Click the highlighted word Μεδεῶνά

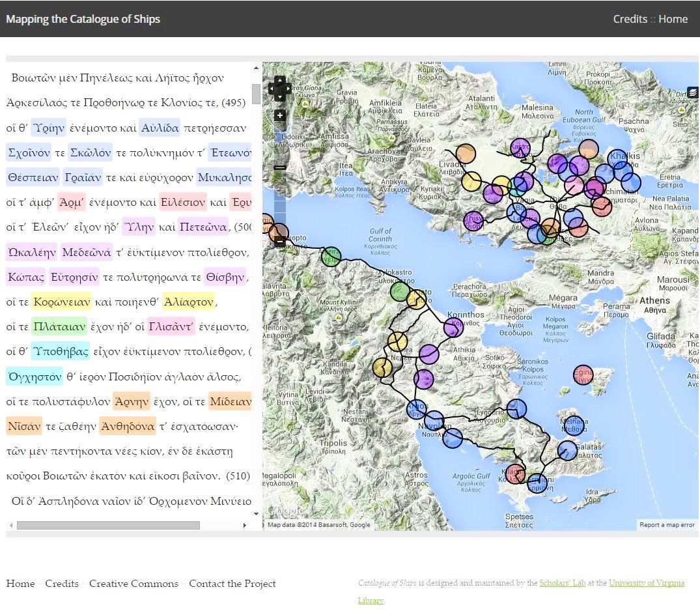pos(87,252)
